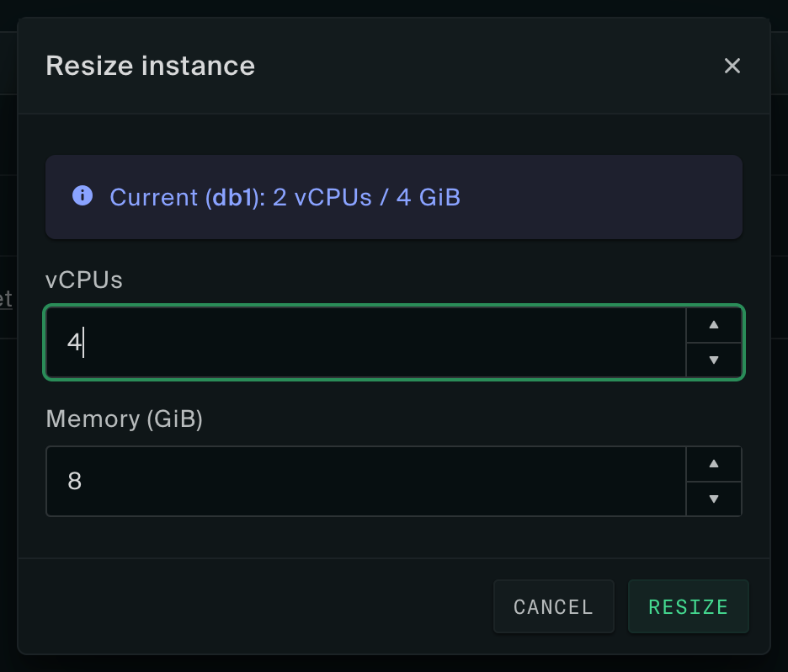Click the "Resize instance" dialog title
The width and height of the screenshot is (788, 672).
[x=150, y=66]
